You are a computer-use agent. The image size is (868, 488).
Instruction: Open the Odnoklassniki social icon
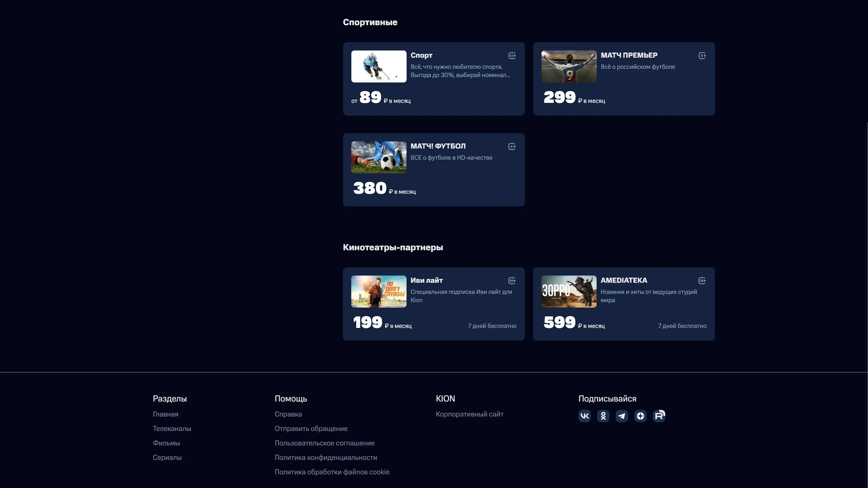(603, 416)
